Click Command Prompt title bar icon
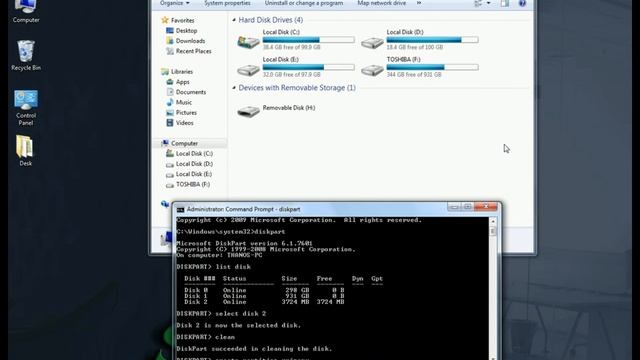 pyautogui.click(x=180, y=209)
